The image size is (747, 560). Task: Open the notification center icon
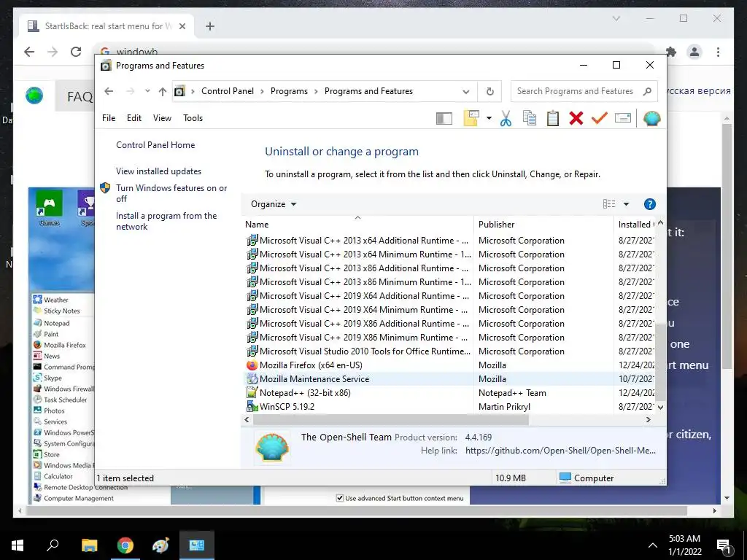click(x=724, y=546)
